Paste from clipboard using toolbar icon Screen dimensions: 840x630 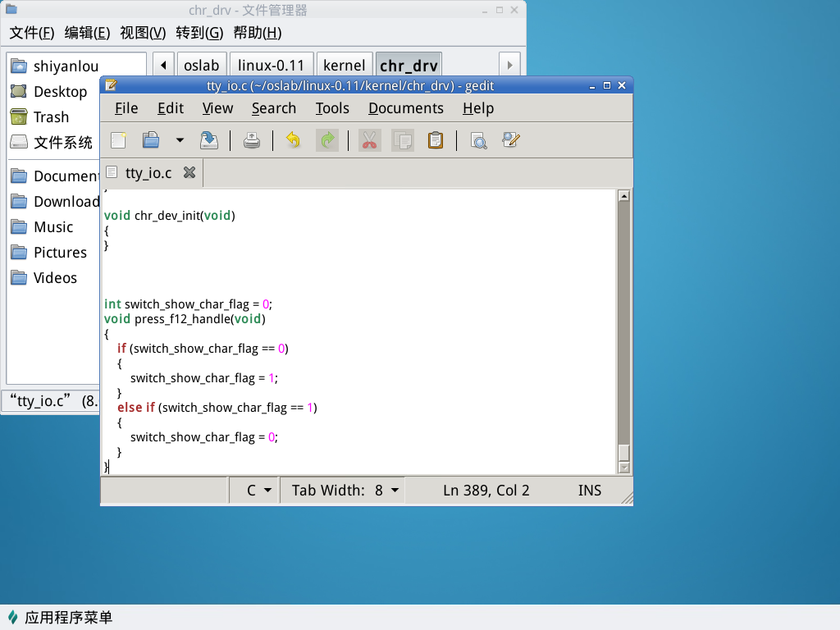click(436, 140)
